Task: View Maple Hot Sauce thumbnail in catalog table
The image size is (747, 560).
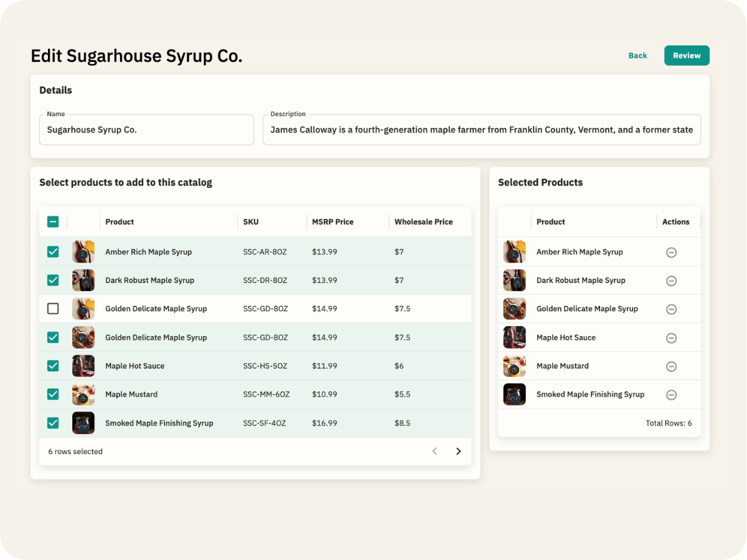Action: (83, 366)
